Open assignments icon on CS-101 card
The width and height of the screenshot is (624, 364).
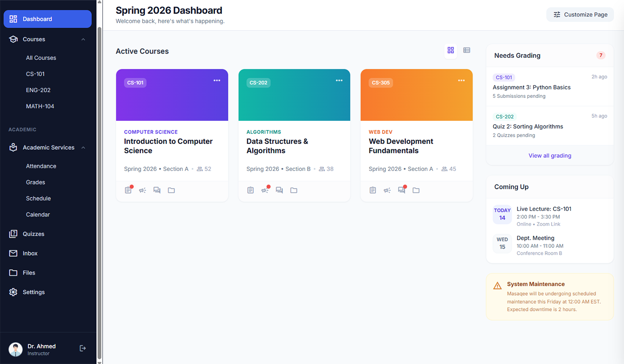(x=128, y=190)
